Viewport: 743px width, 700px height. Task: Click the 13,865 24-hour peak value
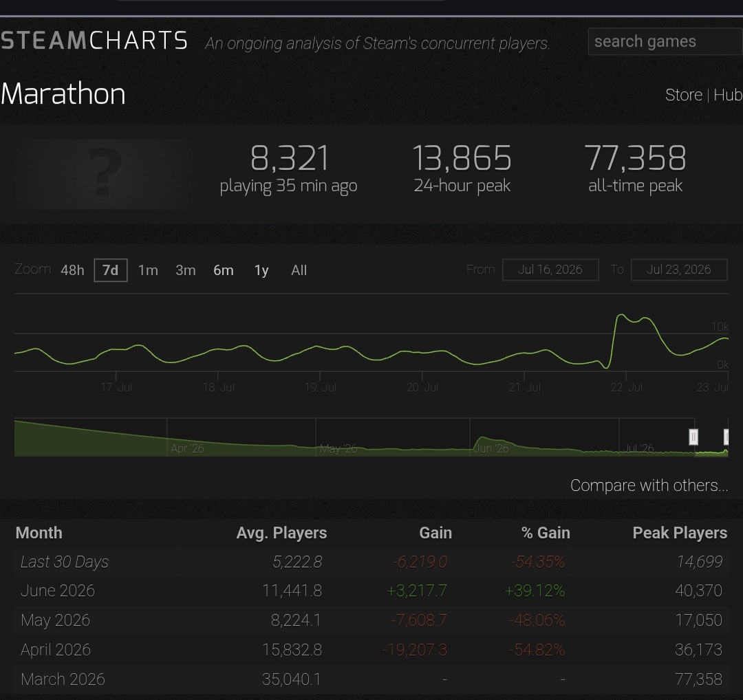point(462,158)
